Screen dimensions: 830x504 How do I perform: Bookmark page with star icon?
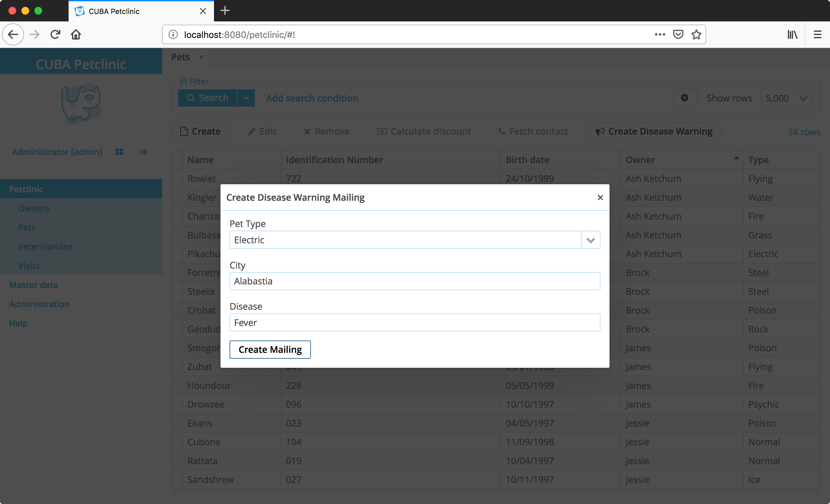coord(696,34)
